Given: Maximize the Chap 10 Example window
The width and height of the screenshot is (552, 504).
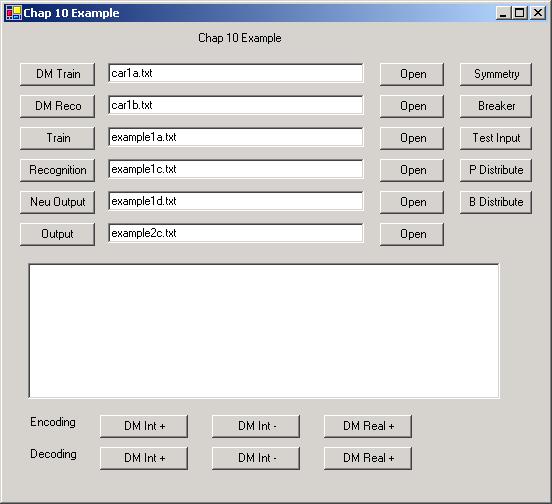Looking at the screenshot, I should coord(520,13).
